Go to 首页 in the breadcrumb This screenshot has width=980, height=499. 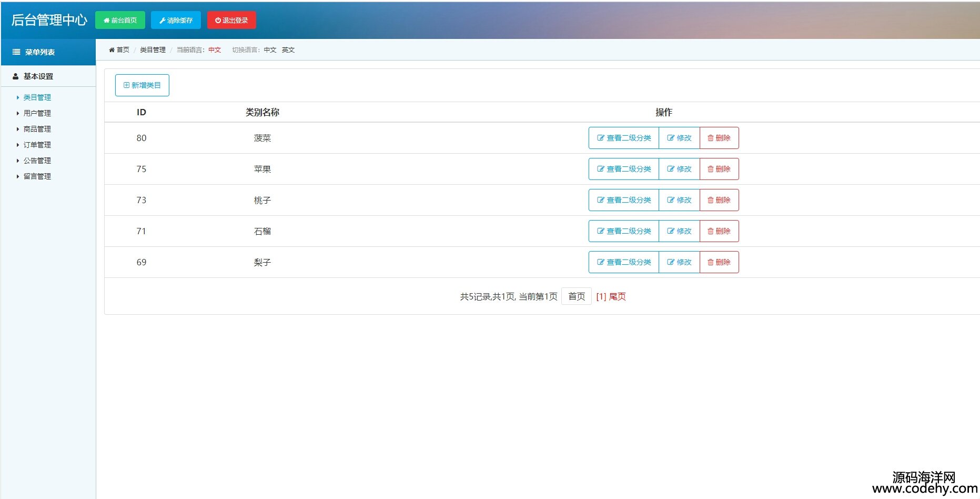tap(119, 50)
